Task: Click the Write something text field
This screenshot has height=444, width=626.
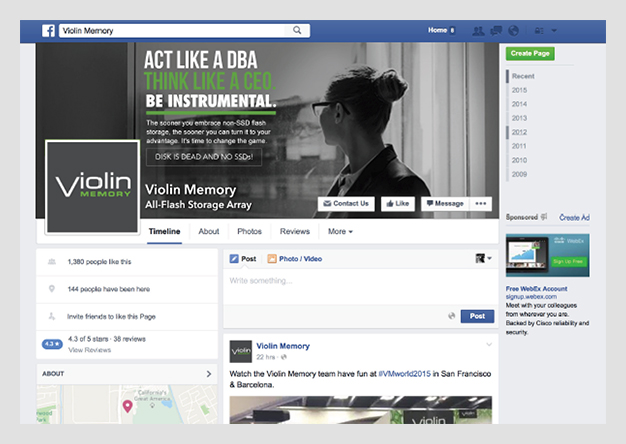Action: coord(361,286)
